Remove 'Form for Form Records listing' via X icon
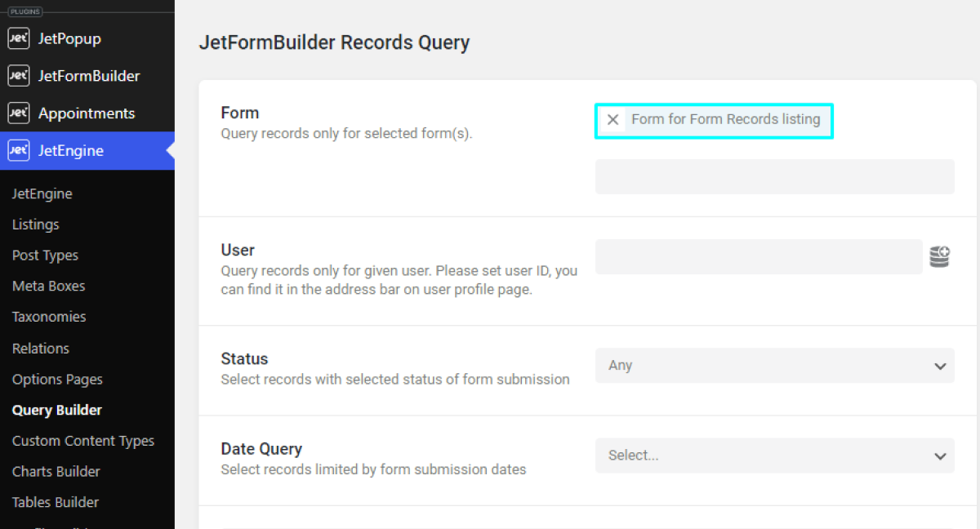This screenshot has width=980, height=529. pyautogui.click(x=612, y=119)
